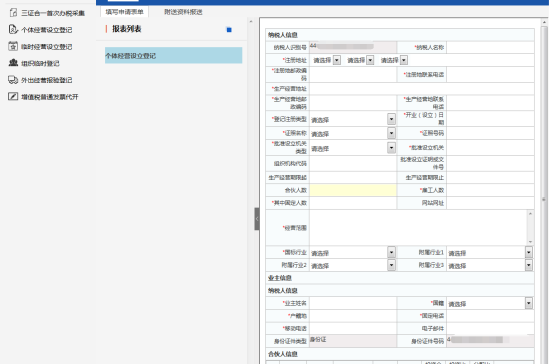Switch to the 附送资料报送 tab

pyautogui.click(x=183, y=12)
